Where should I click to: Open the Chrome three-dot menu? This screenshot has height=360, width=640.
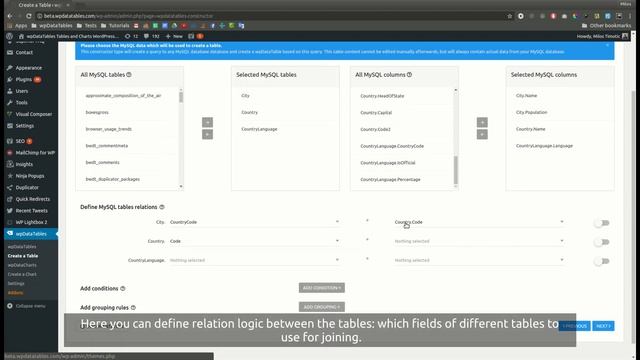[x=630, y=16]
